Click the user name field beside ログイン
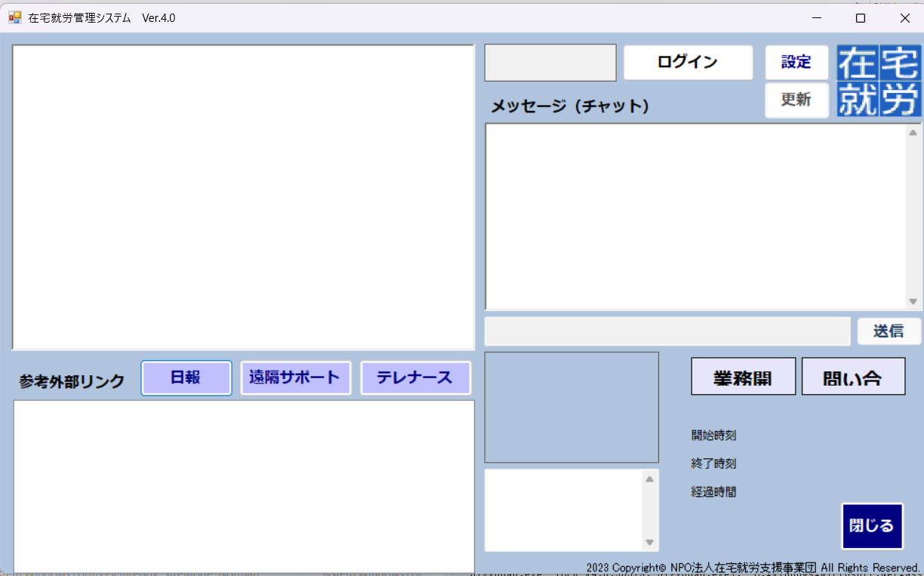The image size is (924, 576). (550, 63)
